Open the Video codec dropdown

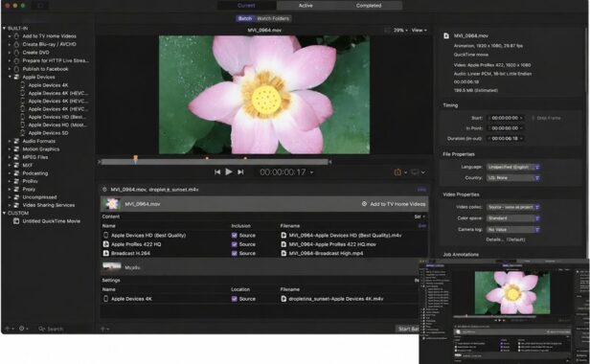tap(513, 207)
